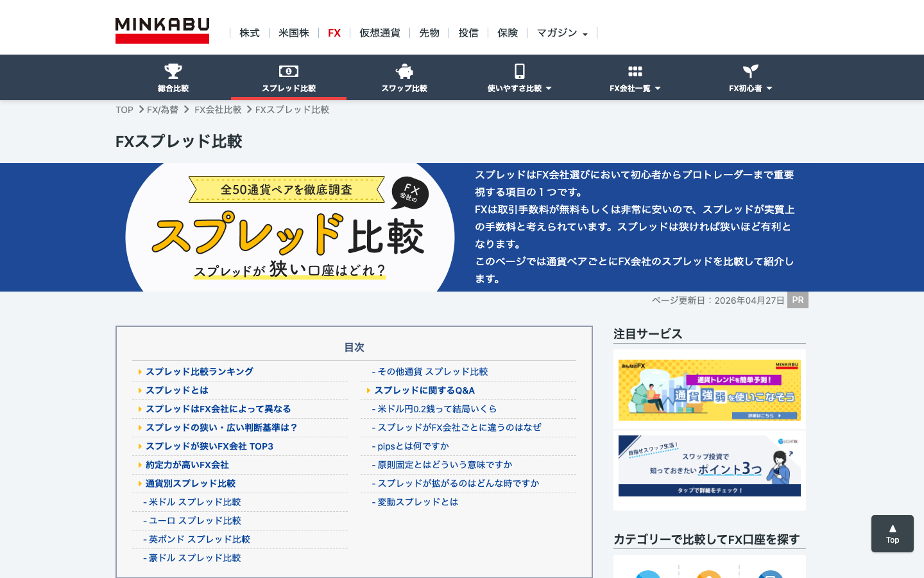
Task: Click the money icon for スプレッド比較
Action: tap(289, 71)
